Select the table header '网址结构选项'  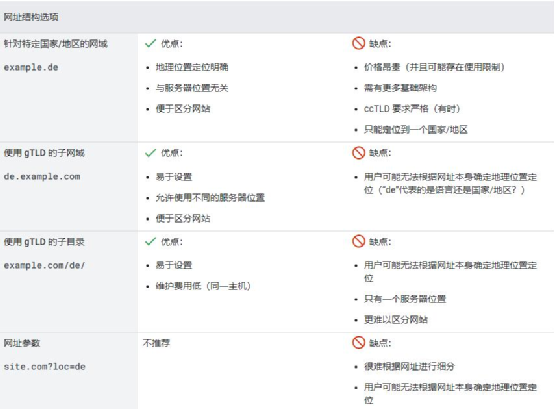coord(31,17)
